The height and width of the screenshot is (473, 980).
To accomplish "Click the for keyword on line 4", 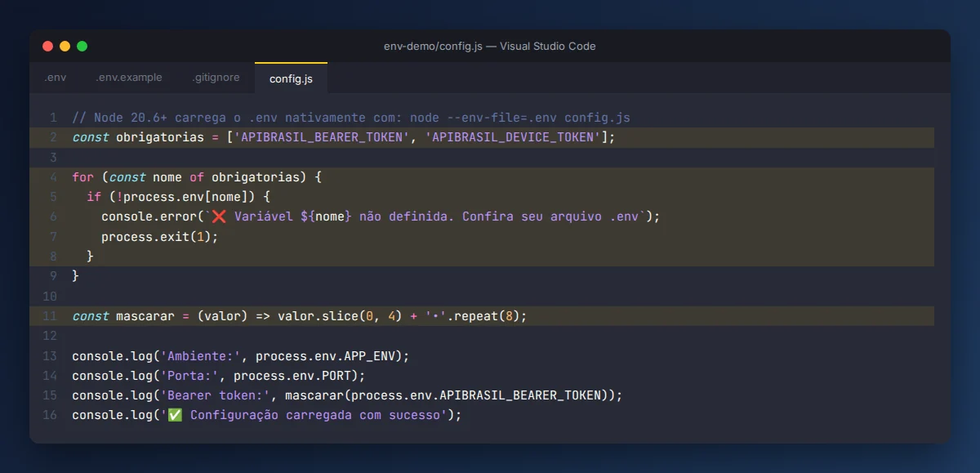I will pyautogui.click(x=82, y=177).
